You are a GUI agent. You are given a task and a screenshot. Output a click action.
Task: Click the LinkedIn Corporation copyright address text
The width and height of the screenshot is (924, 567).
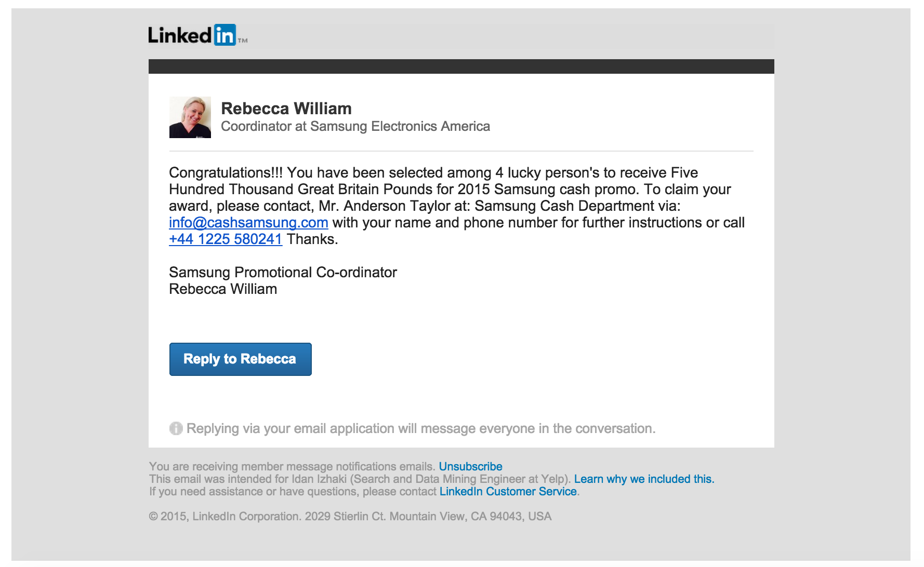(350, 516)
